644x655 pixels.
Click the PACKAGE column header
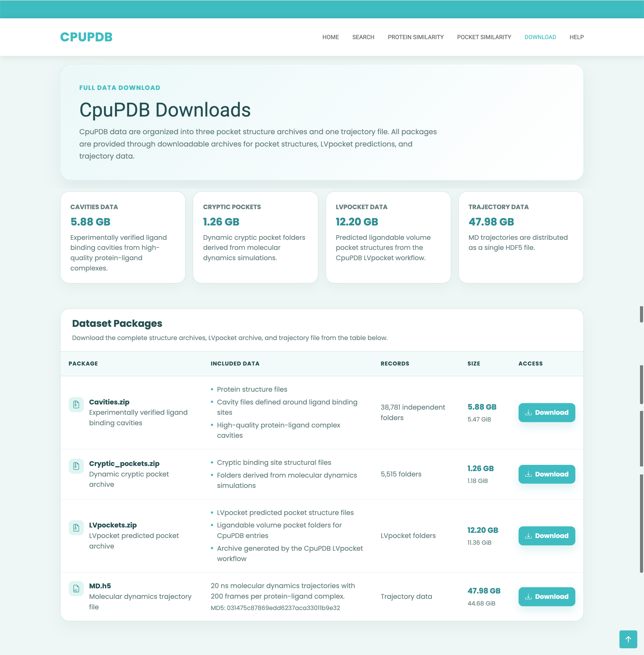pos(83,363)
